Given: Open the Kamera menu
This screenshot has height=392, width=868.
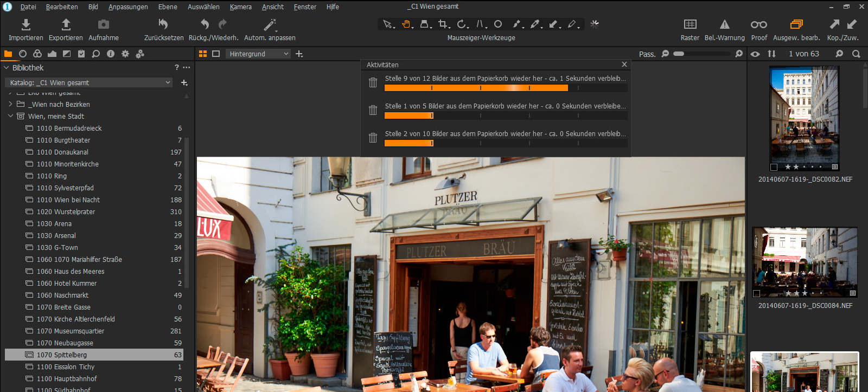Looking at the screenshot, I should pos(240,7).
